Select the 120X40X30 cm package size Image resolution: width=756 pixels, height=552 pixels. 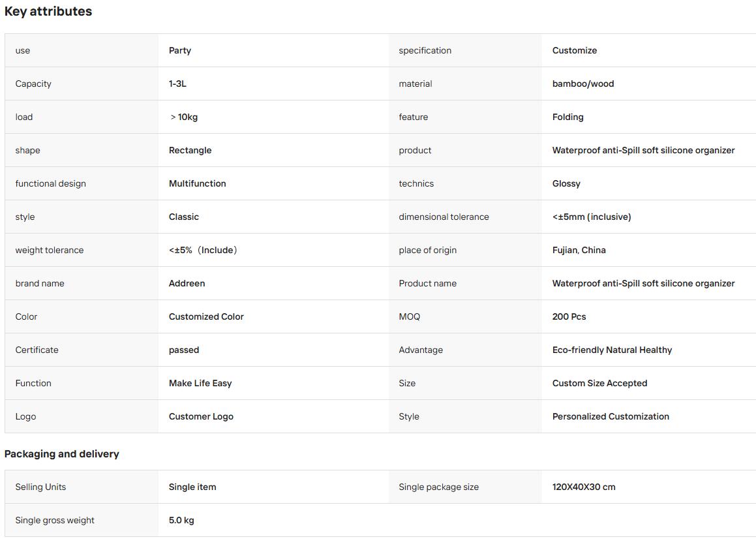point(583,487)
